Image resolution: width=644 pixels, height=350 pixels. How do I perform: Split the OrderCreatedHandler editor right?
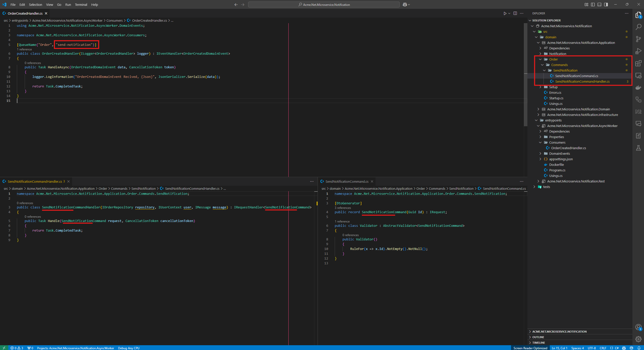pos(515,13)
